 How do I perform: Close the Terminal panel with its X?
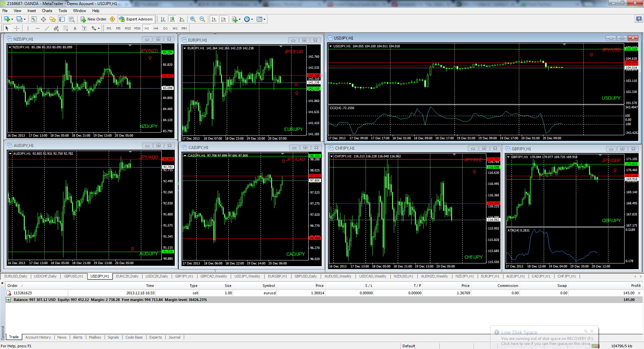pyautogui.click(x=2, y=283)
